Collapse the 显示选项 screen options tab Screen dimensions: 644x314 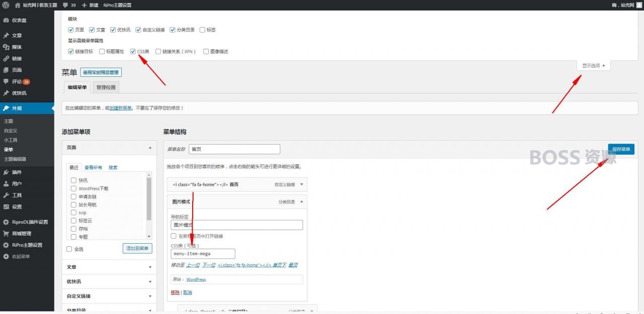pos(594,65)
